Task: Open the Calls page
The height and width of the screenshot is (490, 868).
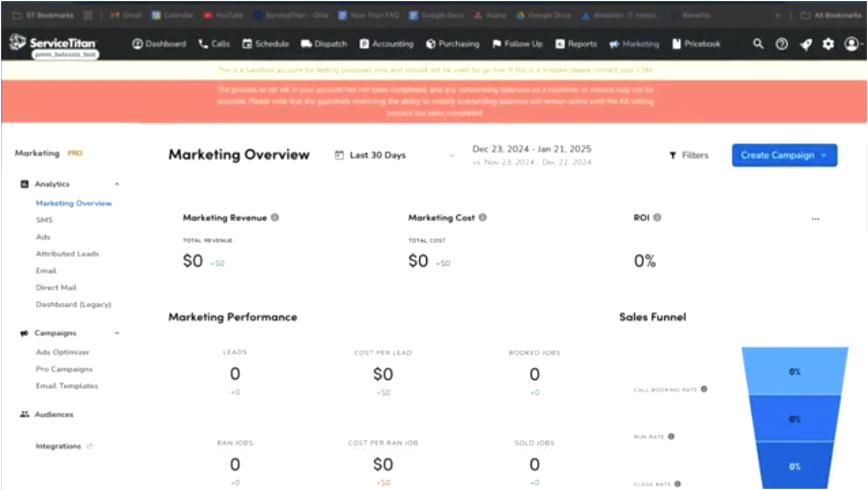Action: tap(214, 44)
